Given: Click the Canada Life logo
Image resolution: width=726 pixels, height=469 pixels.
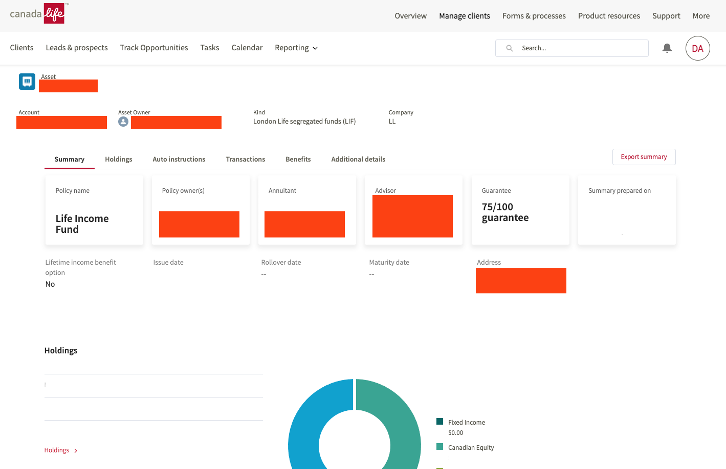Looking at the screenshot, I should point(38,13).
